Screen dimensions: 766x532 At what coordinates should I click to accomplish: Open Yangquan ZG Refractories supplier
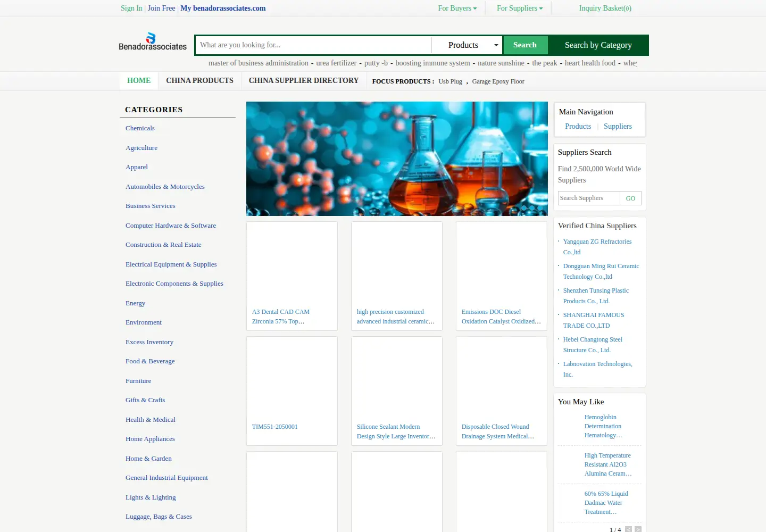tap(597, 247)
